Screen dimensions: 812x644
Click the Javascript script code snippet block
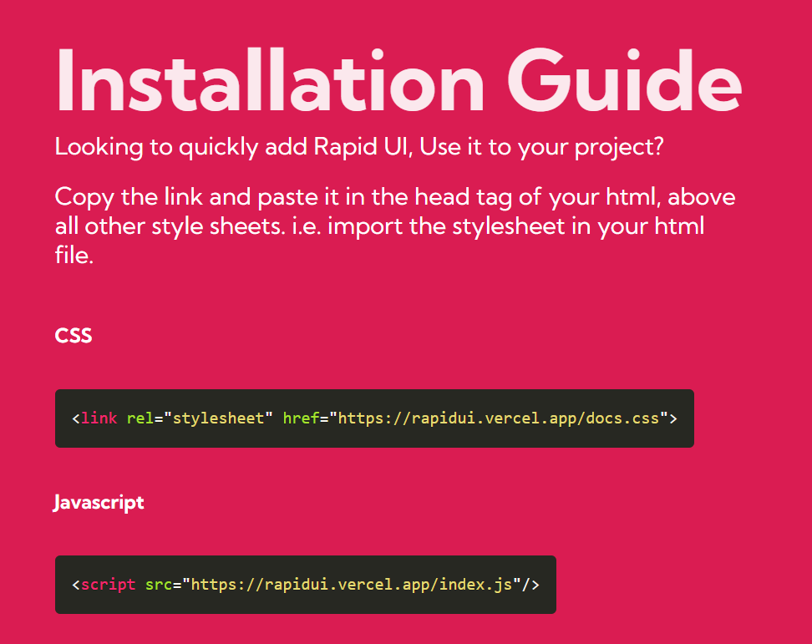306,584
